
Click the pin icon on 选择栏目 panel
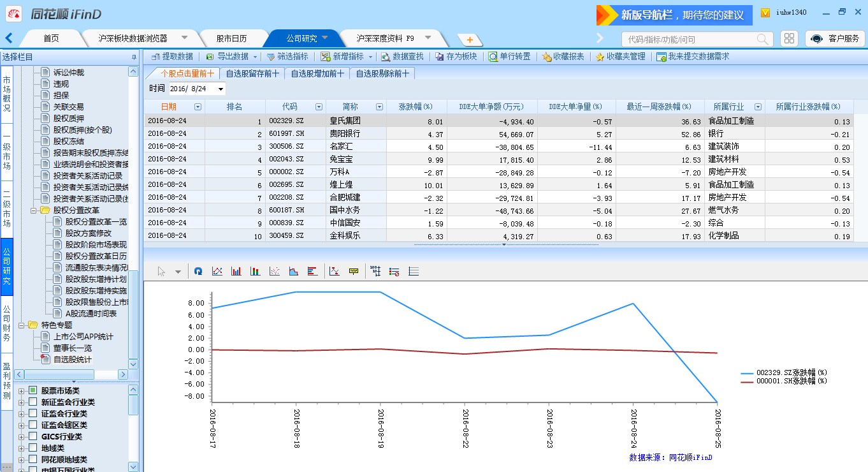click(134, 57)
